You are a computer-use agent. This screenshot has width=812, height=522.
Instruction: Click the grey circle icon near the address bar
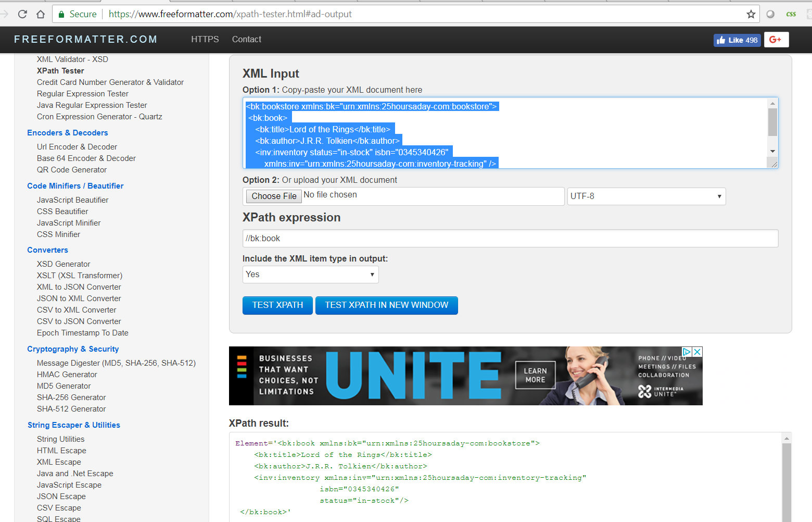pos(770,14)
